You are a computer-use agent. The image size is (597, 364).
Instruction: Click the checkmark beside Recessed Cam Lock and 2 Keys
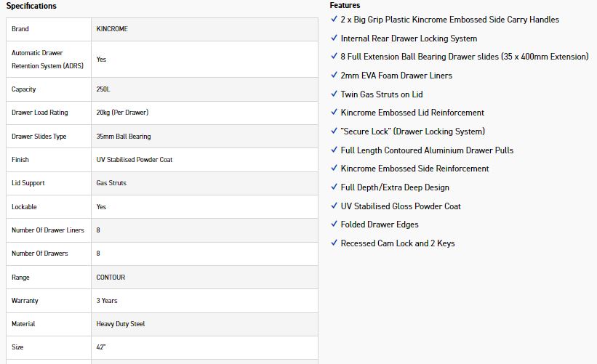334,243
